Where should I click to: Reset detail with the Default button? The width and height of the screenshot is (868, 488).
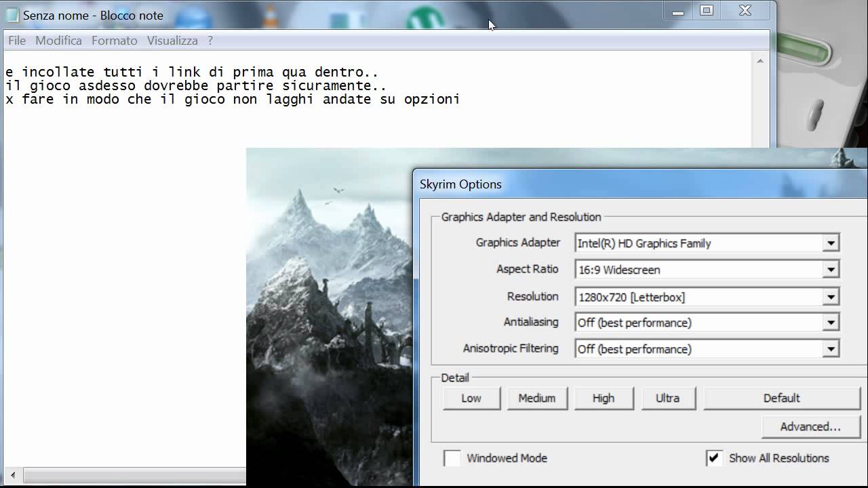click(x=782, y=399)
